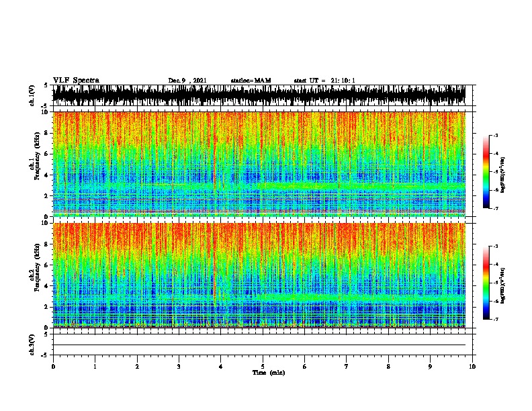Click the "Time (min)" axis label

269,373
